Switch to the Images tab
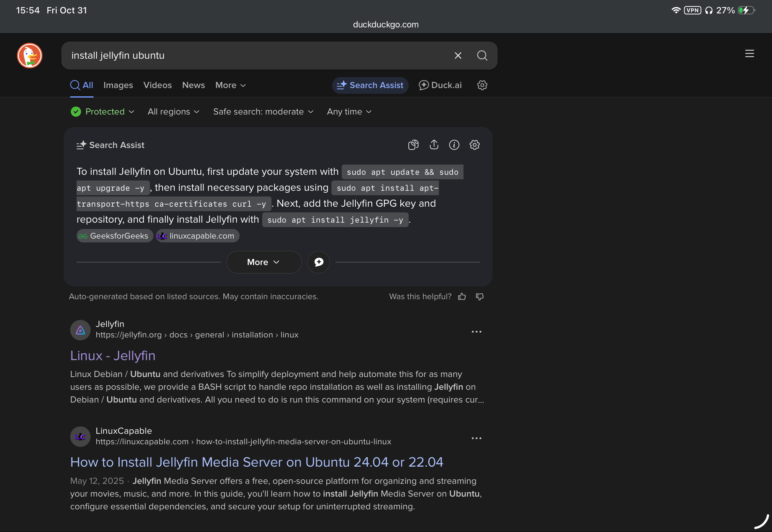Image resolution: width=772 pixels, height=532 pixels. tap(118, 85)
